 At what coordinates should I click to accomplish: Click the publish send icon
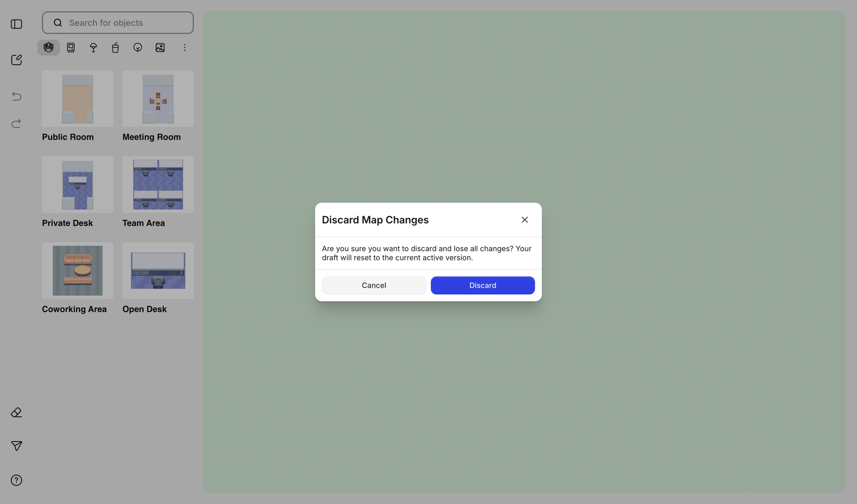16,446
